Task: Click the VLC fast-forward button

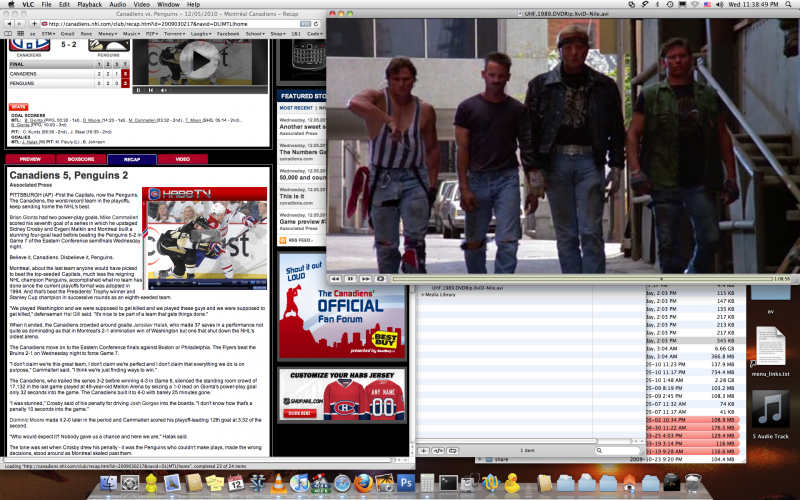Action: [365, 279]
